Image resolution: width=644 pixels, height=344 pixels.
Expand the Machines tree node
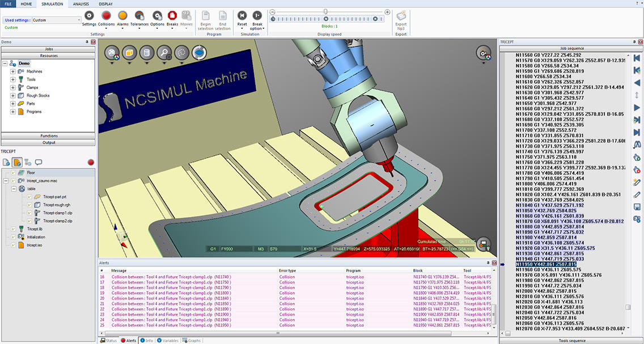tap(13, 71)
